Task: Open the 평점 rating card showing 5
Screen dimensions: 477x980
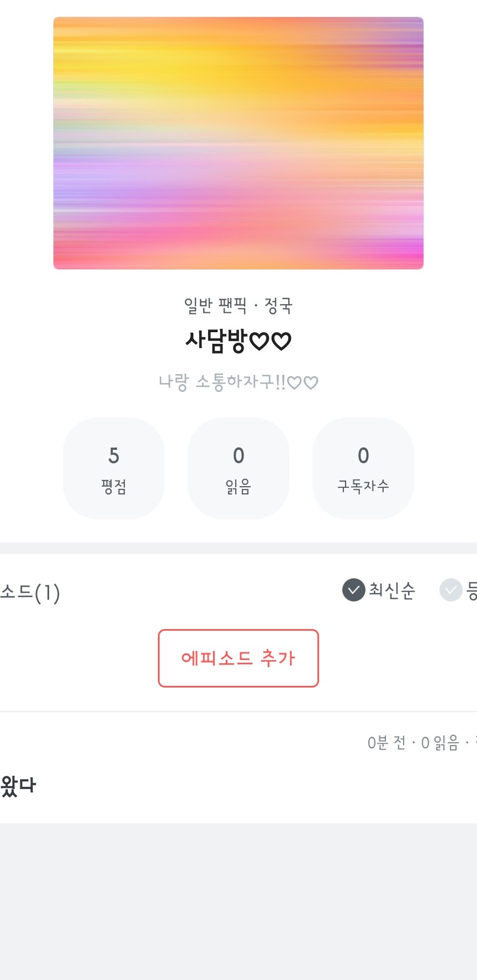Action: (114, 468)
